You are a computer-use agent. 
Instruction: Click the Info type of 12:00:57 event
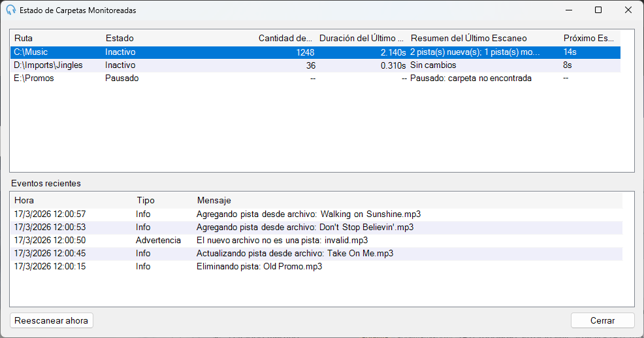click(143, 214)
